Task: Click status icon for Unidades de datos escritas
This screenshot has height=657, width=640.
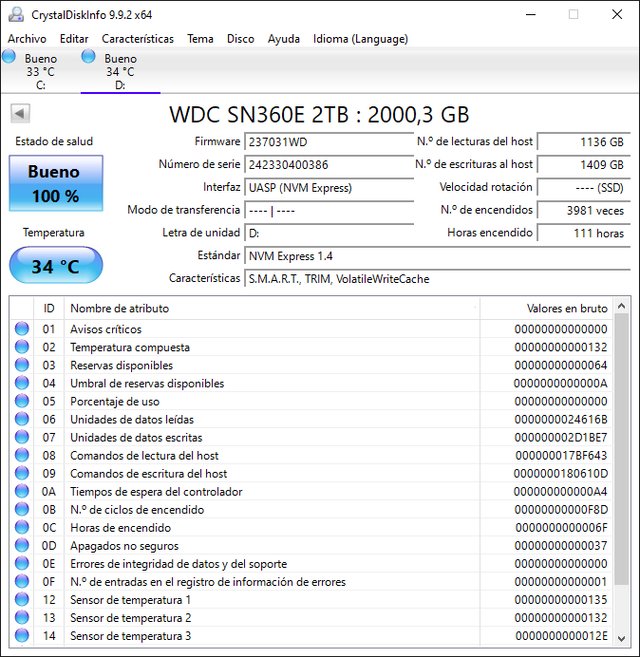Action: [x=22, y=437]
